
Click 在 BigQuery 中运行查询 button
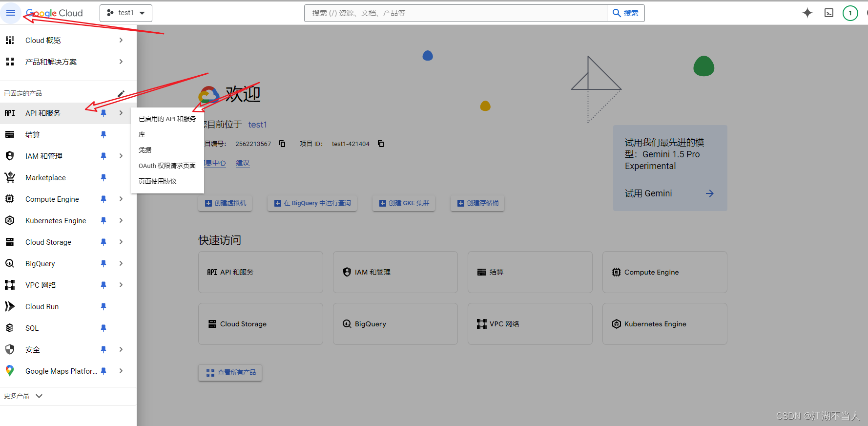(312, 203)
